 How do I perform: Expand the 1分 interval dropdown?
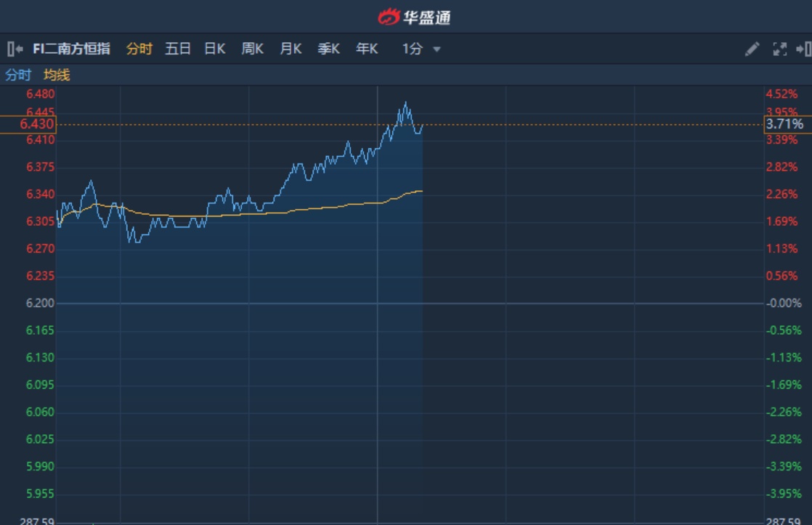pyautogui.click(x=422, y=49)
